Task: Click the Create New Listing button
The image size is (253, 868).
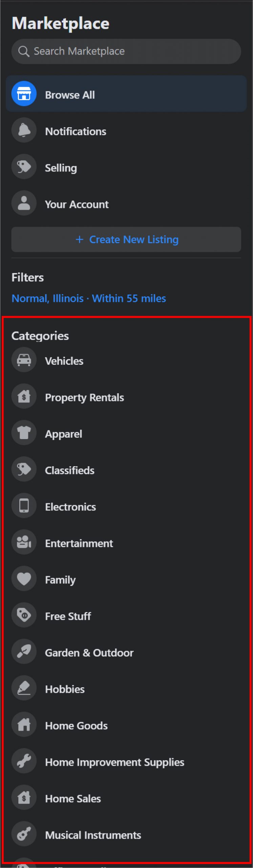Action: 126,239
